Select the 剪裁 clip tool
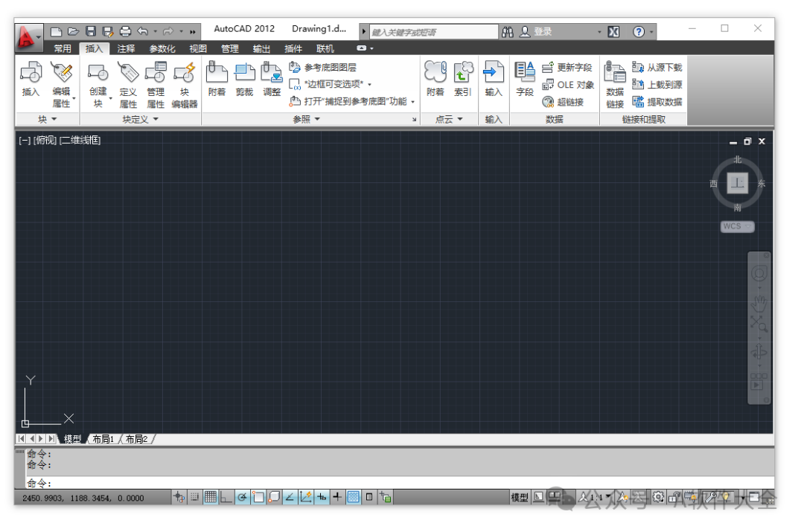The image size is (804, 532). pos(245,79)
